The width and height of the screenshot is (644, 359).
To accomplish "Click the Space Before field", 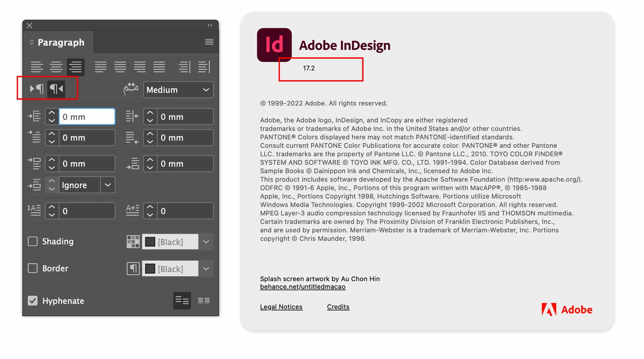I will [87, 164].
